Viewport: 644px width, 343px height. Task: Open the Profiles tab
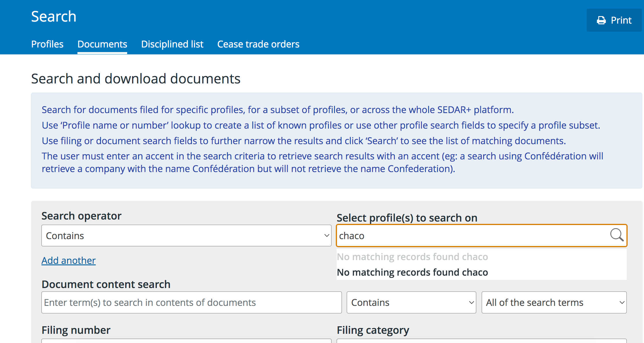47,44
